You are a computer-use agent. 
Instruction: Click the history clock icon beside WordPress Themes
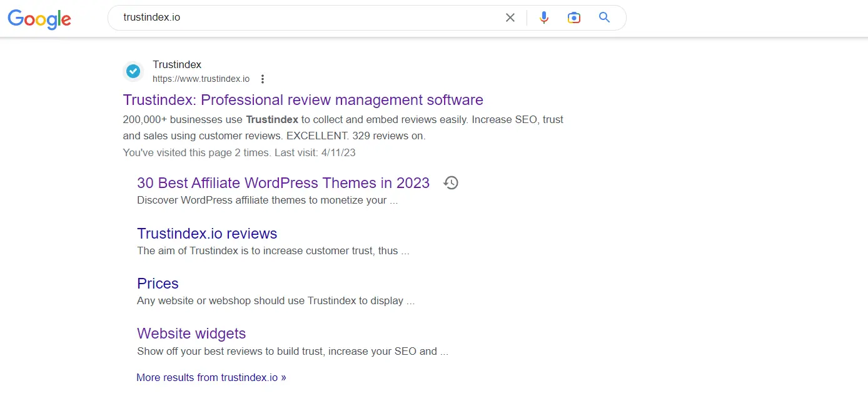pyautogui.click(x=451, y=182)
